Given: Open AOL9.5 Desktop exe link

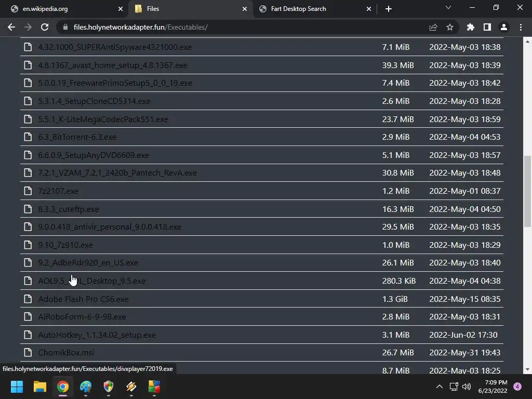Looking at the screenshot, I should [91, 281].
